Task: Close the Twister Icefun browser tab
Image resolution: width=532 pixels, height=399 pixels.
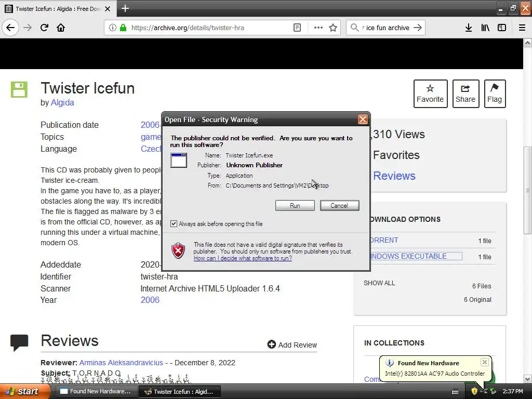Action: point(108,9)
